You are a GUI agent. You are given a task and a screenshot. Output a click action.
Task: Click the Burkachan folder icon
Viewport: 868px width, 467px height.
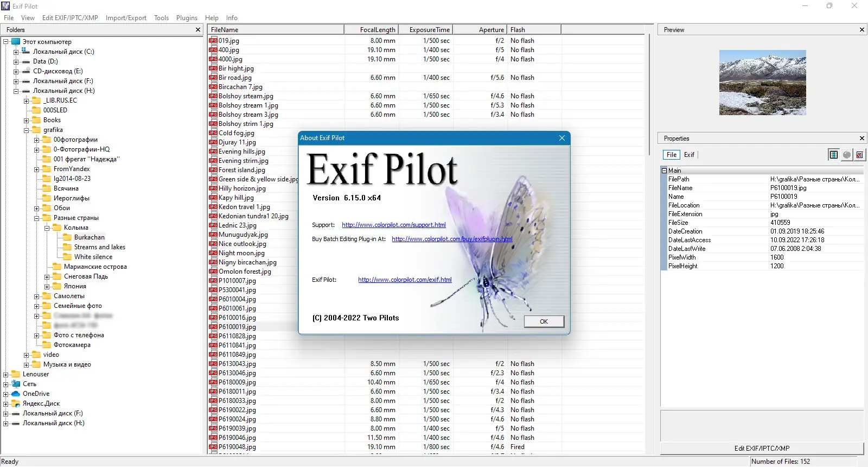click(x=67, y=237)
